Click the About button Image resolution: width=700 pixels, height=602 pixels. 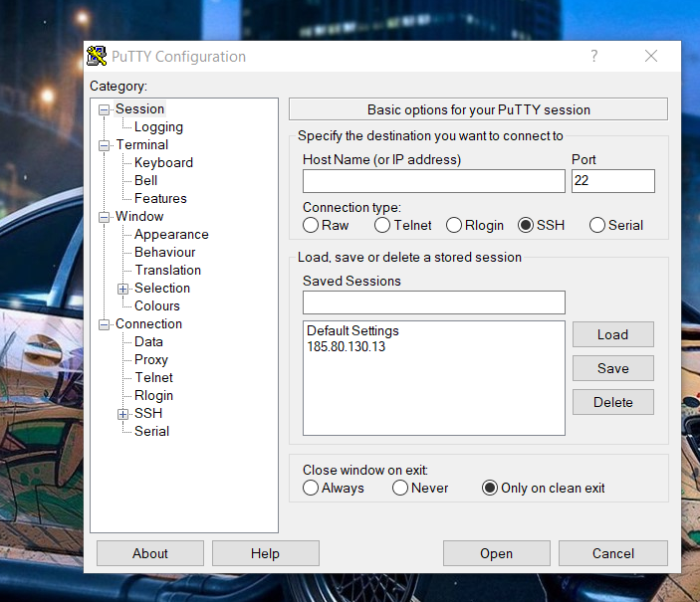tap(150, 553)
